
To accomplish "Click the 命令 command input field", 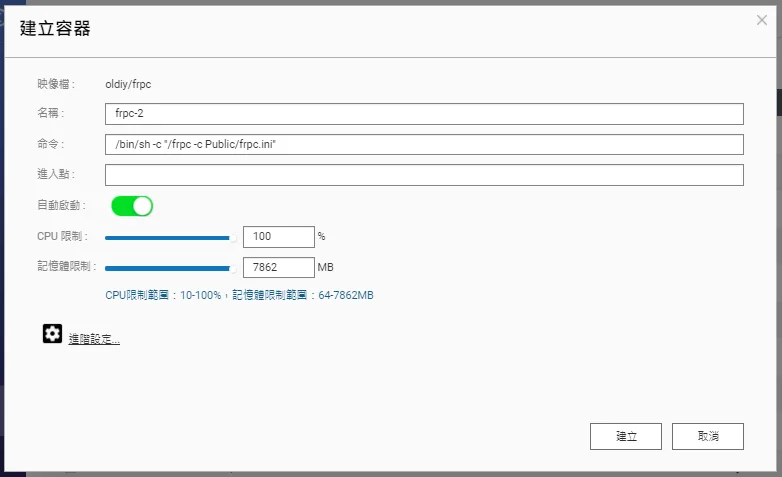I will (423, 145).
